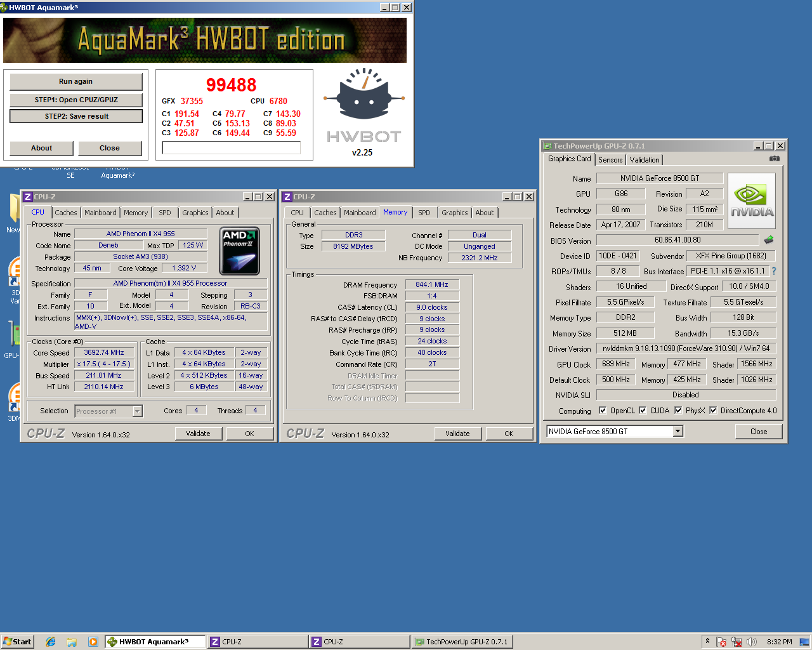Open the Processor #1 selection dropdown

(x=138, y=411)
